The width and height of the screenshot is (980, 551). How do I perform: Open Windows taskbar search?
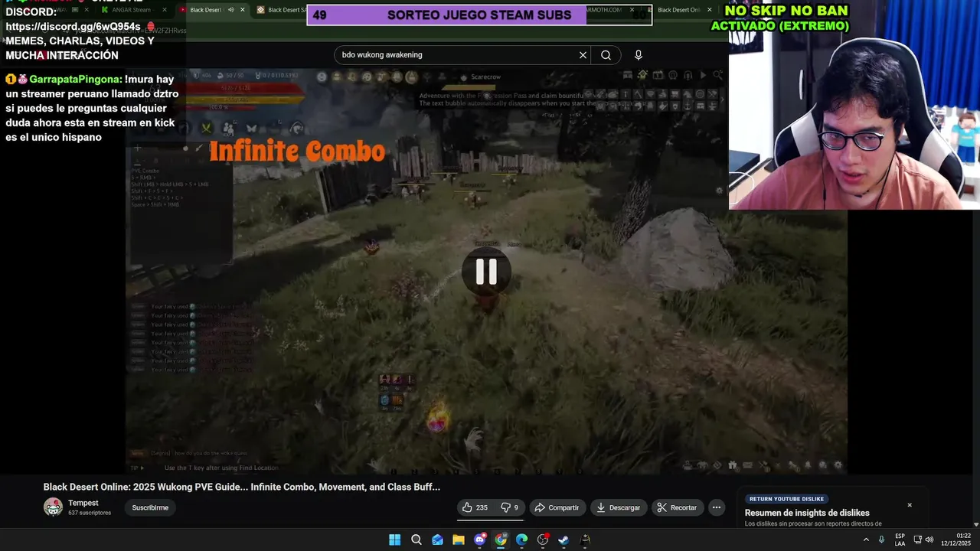point(416,540)
